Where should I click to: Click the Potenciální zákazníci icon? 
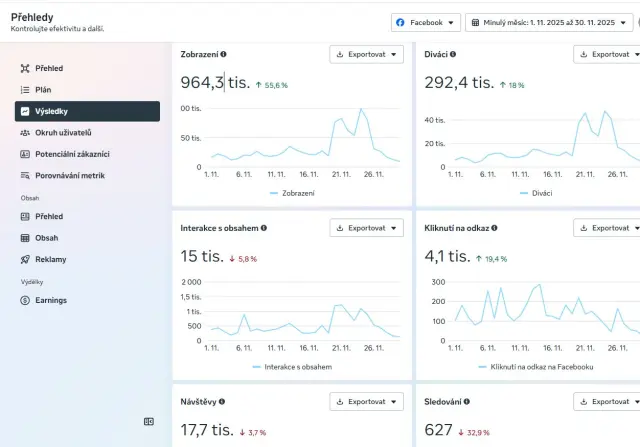pos(26,154)
